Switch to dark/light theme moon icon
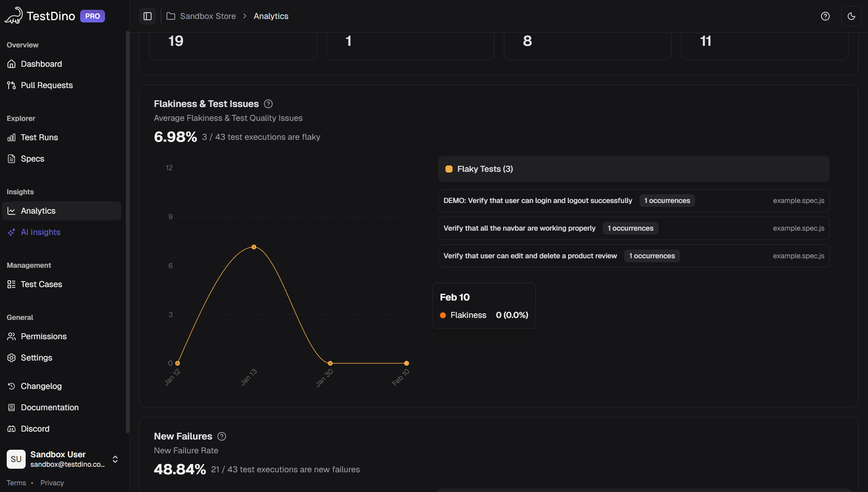Viewport: 868px width, 492px height. pos(851,16)
